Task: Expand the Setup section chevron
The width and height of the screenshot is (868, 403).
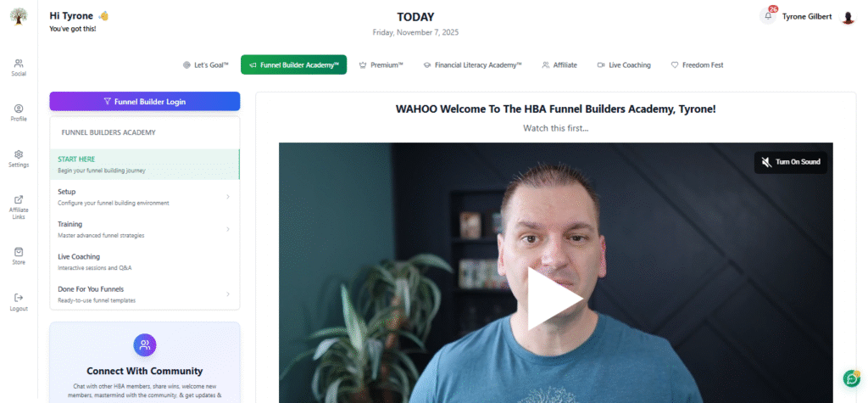Action: 228,197
